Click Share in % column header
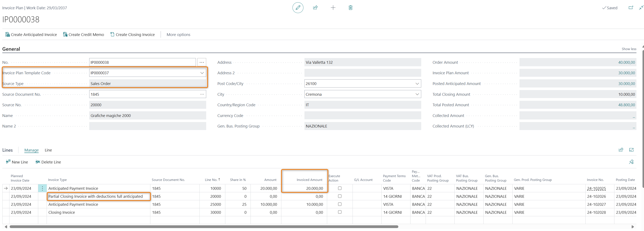Viewport: 644px width, 231px height. click(238, 180)
